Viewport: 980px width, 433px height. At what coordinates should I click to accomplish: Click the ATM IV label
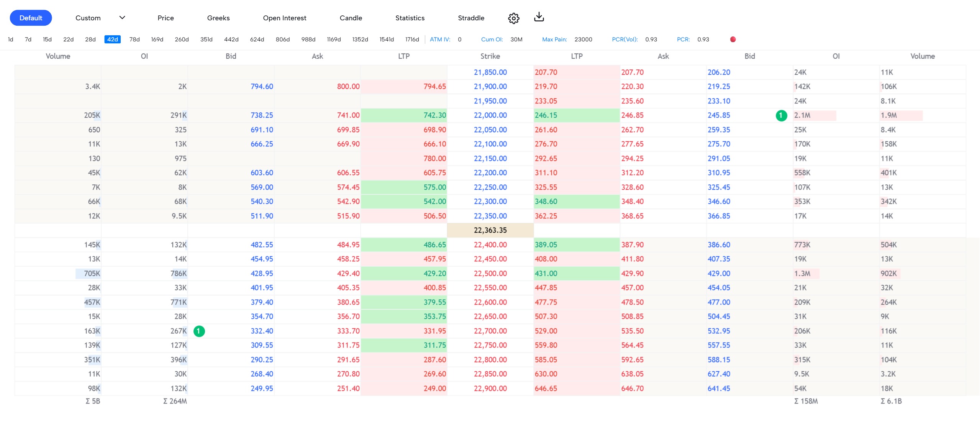pos(440,39)
